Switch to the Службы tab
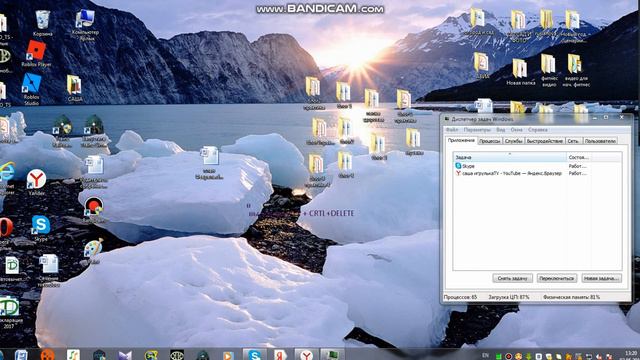 [513, 141]
